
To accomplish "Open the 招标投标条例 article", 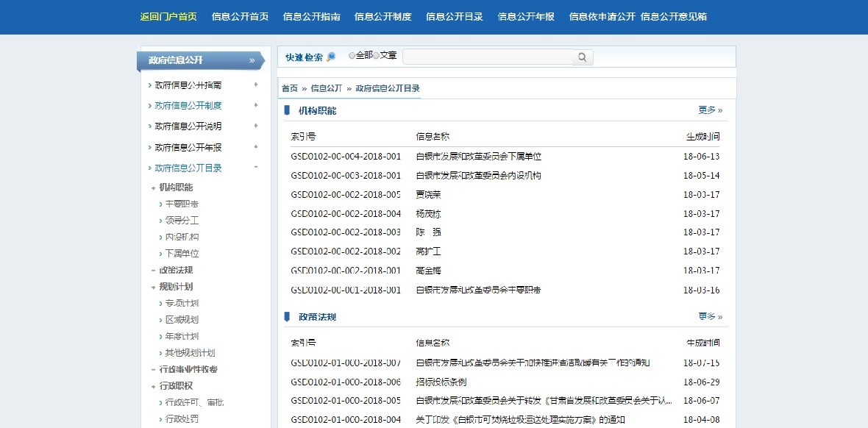I will (441, 382).
